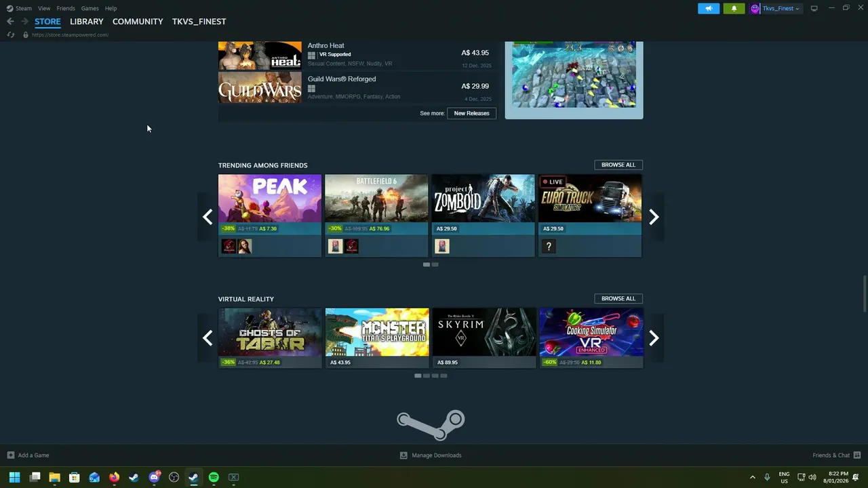Open Spotify from the taskbar
This screenshot has width=868, height=488.
[214, 477]
